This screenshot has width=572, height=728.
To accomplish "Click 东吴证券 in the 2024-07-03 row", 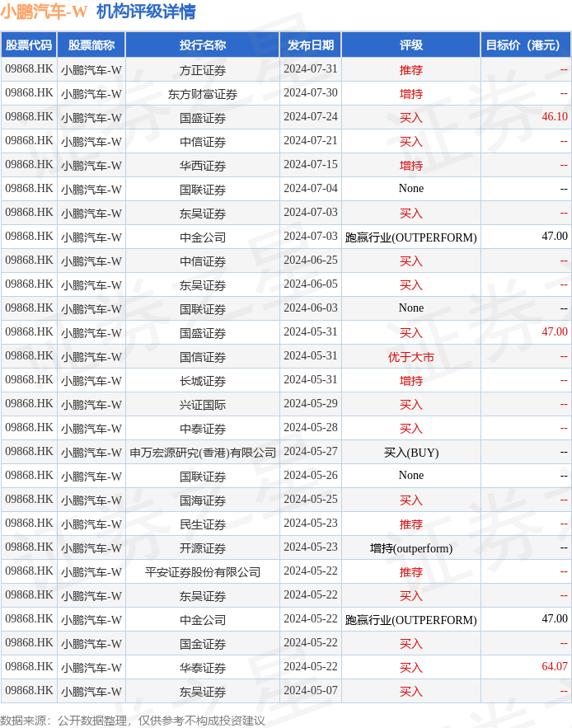I will (x=203, y=213).
